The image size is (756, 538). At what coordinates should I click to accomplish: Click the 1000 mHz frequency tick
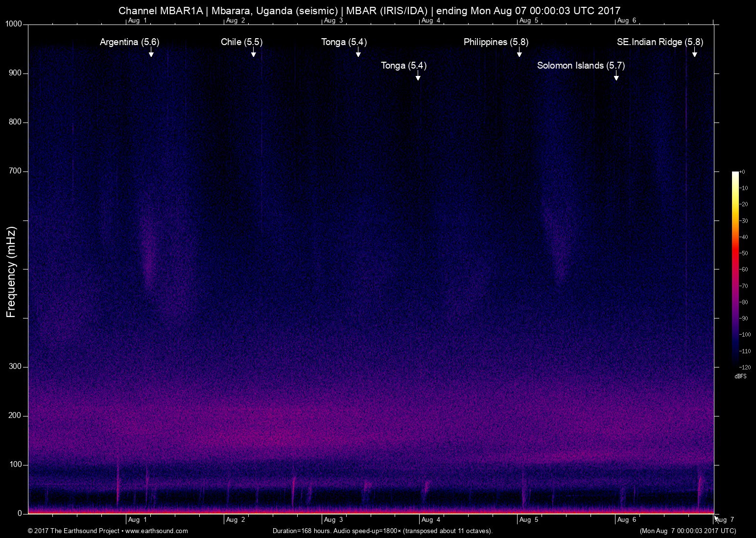(x=13, y=23)
